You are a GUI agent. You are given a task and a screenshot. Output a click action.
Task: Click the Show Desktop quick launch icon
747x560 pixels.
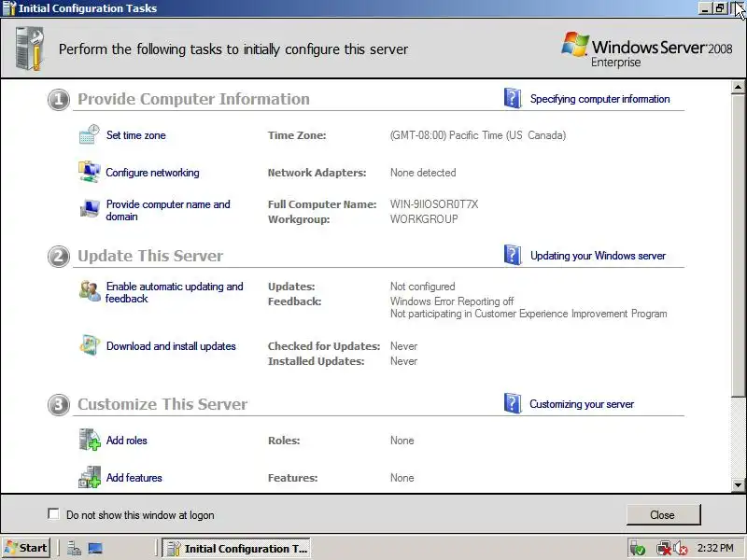pyautogui.click(x=95, y=549)
